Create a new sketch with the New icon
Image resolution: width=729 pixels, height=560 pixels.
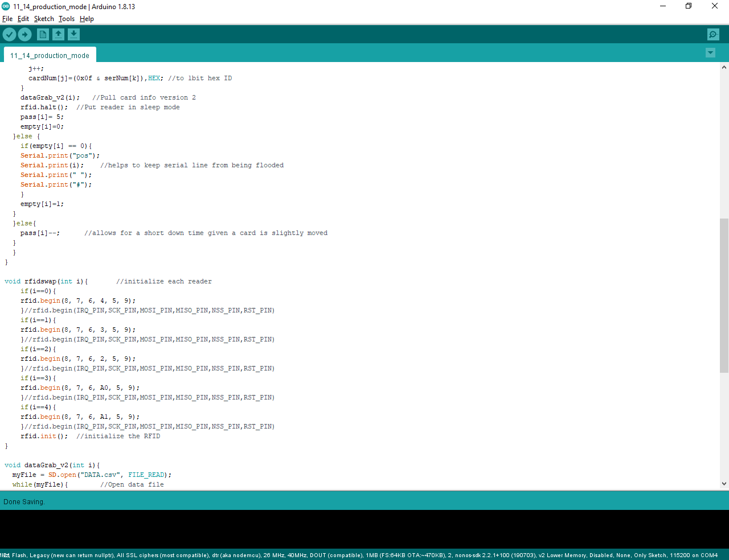click(43, 35)
